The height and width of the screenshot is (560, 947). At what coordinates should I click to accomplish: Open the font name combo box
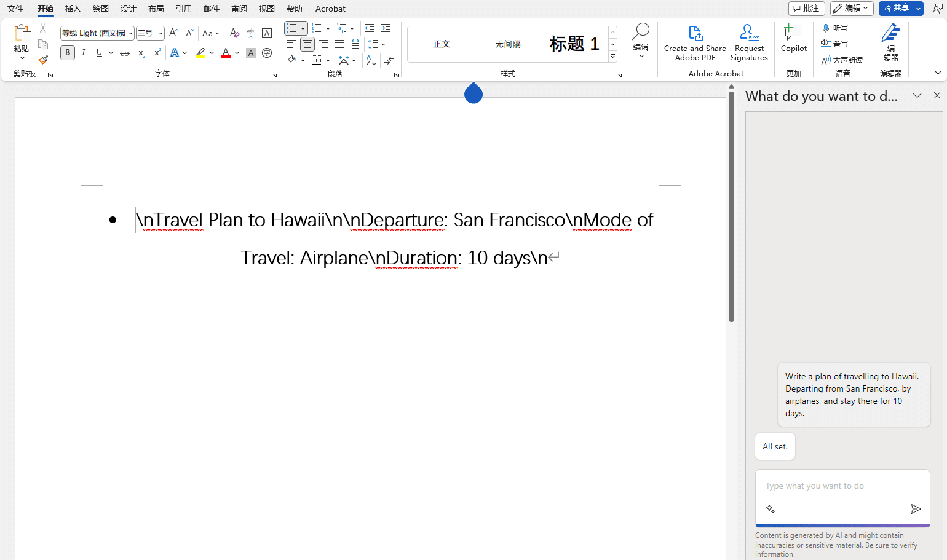(97, 33)
